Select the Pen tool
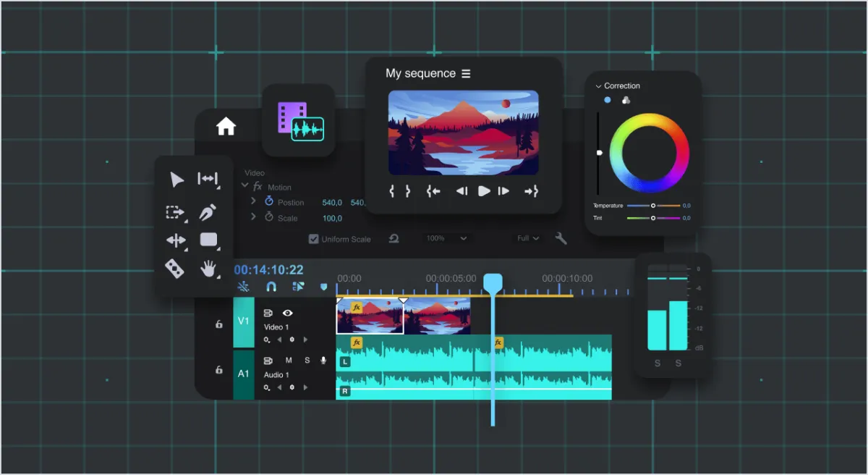 click(208, 211)
